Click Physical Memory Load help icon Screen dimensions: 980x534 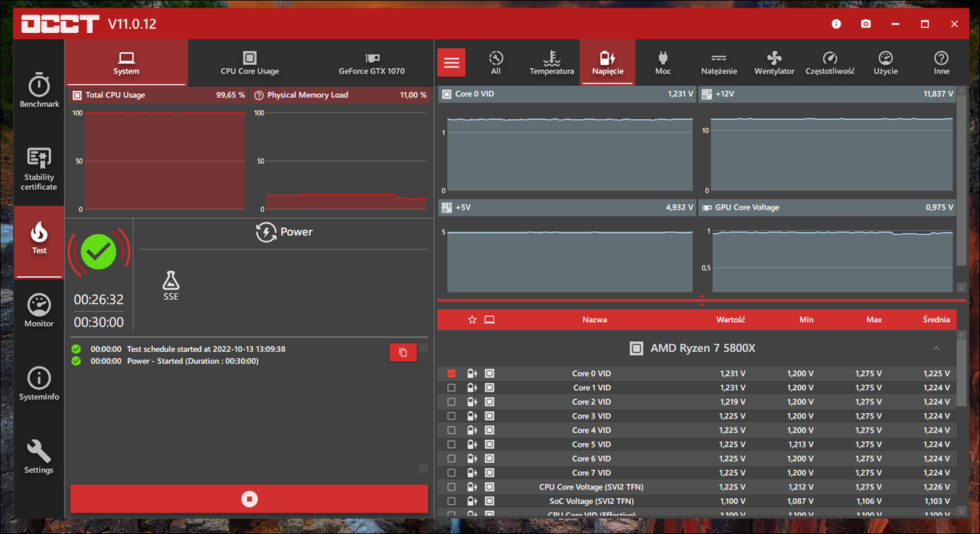coord(258,96)
